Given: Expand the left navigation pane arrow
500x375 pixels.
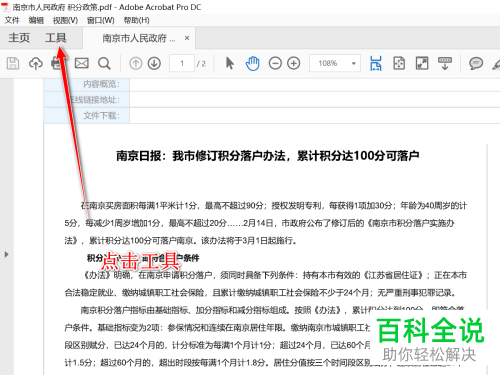Looking at the screenshot, I should point(6,254).
